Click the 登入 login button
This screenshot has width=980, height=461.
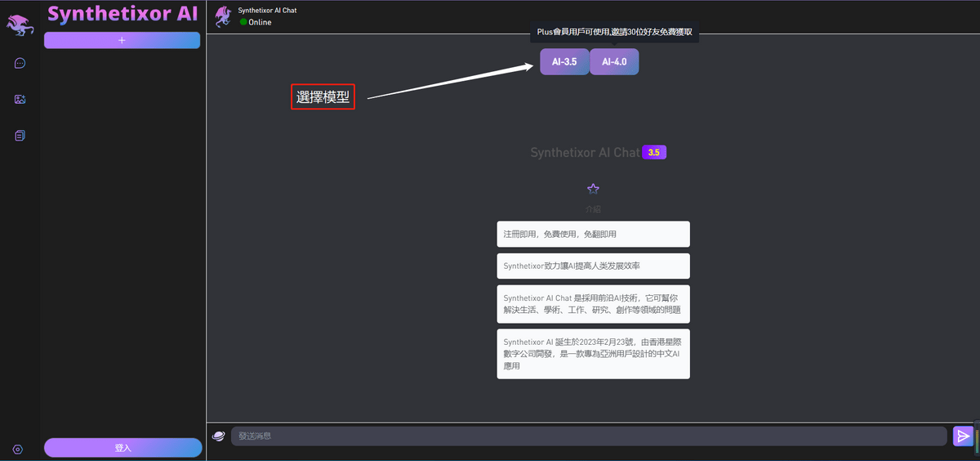(x=122, y=448)
